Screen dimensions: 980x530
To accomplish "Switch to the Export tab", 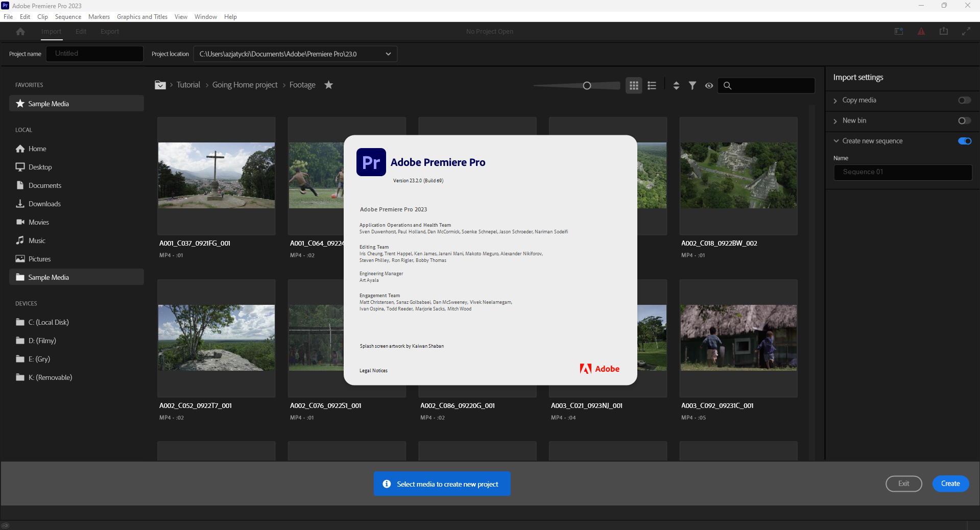I will click(x=110, y=32).
